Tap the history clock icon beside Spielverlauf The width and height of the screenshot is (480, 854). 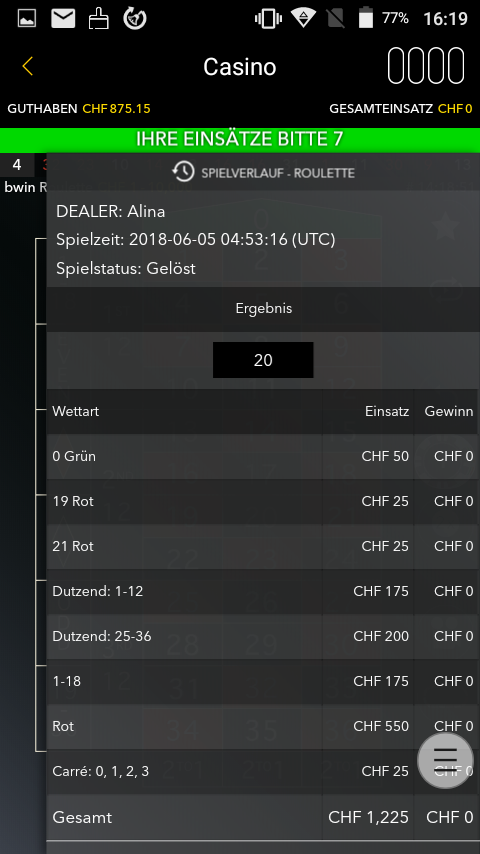click(x=183, y=172)
